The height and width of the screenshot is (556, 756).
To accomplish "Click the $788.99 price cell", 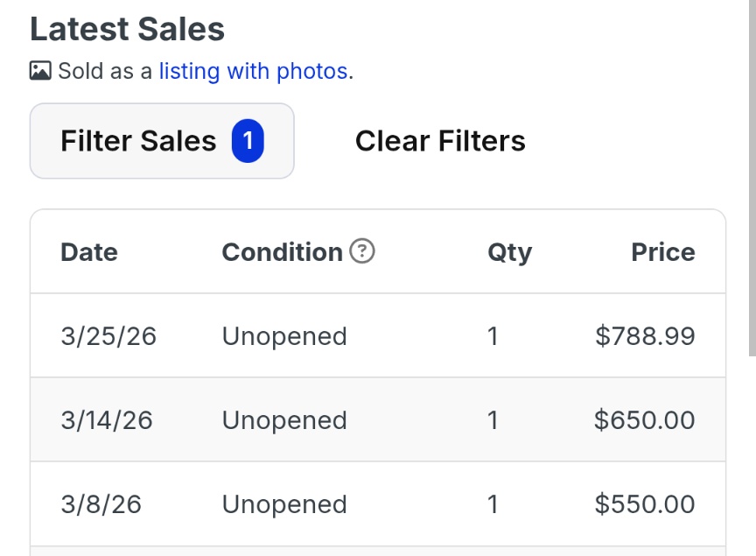I will coord(645,336).
